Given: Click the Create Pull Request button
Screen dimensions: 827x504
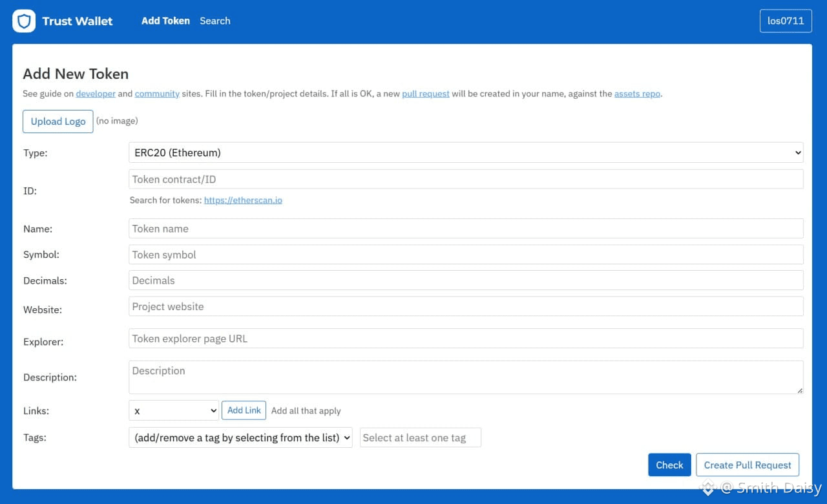Looking at the screenshot, I should point(747,465).
